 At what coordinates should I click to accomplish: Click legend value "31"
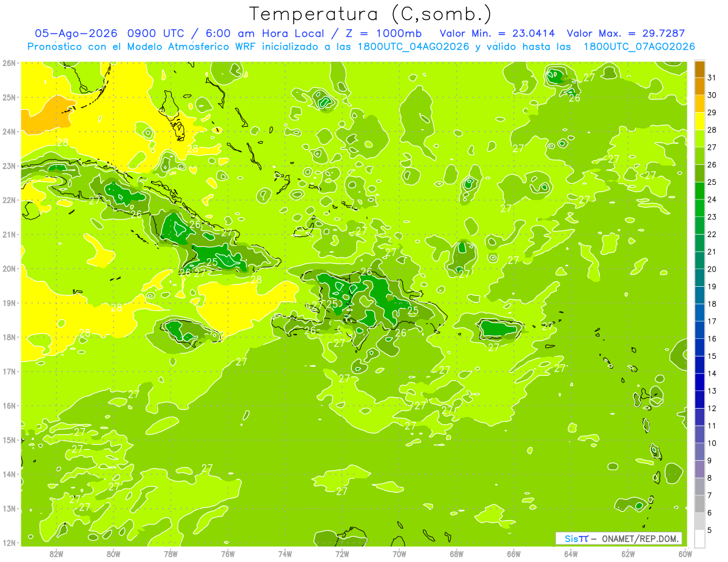[x=712, y=78]
